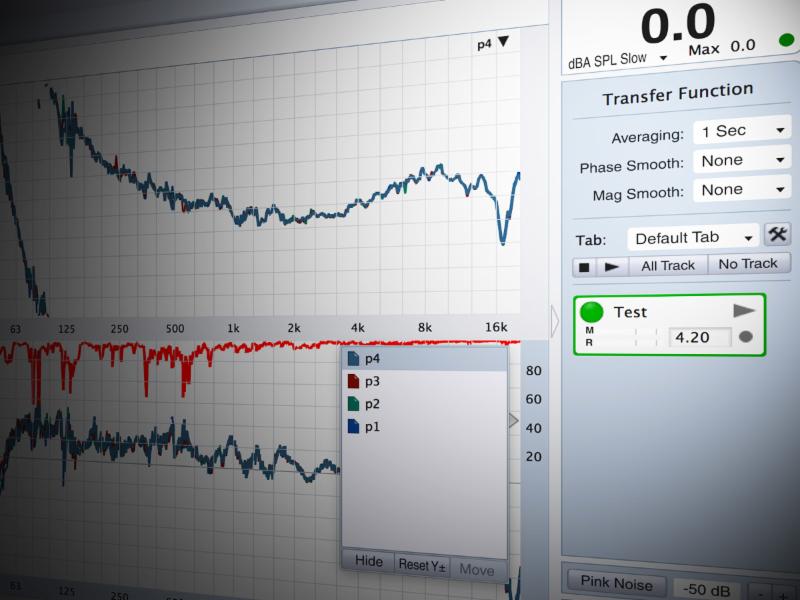
Task: Click the stop square icon above Test
Action: tap(585, 266)
